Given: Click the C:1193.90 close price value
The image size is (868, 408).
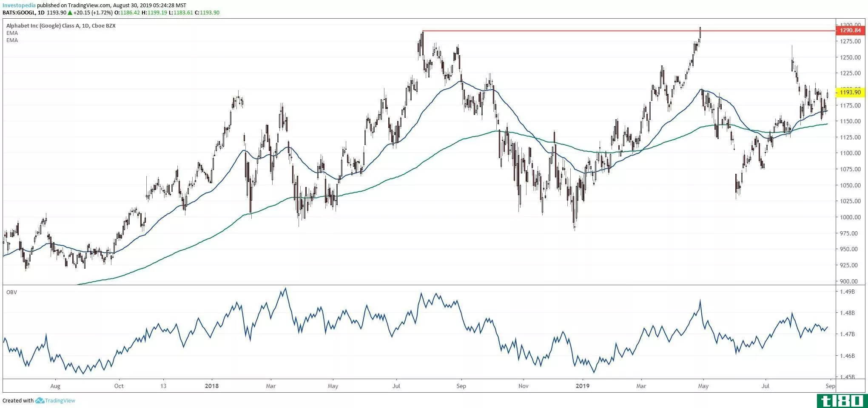Looking at the screenshot, I should point(207,13).
